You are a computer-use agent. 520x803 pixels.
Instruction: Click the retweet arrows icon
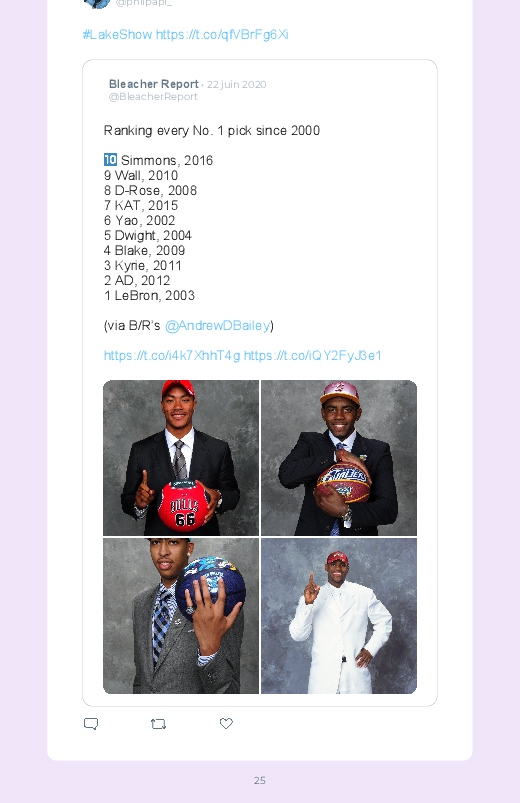tap(158, 724)
